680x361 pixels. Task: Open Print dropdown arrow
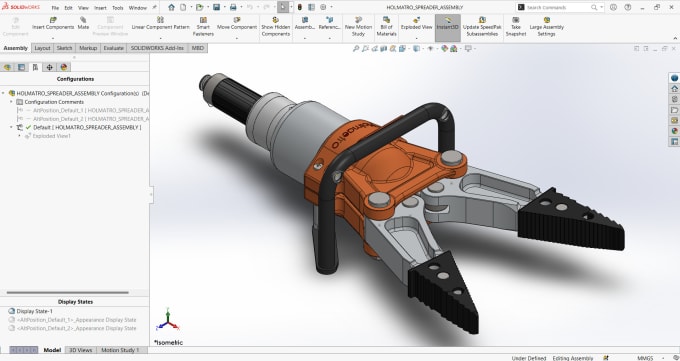click(x=241, y=7)
